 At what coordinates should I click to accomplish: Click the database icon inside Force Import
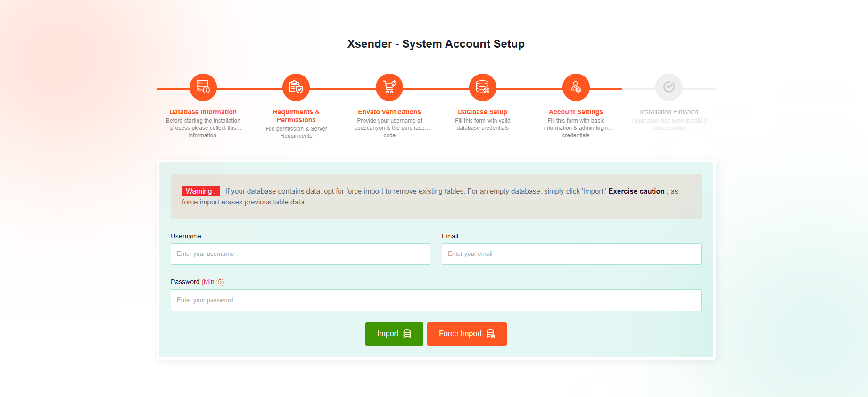pos(491,334)
